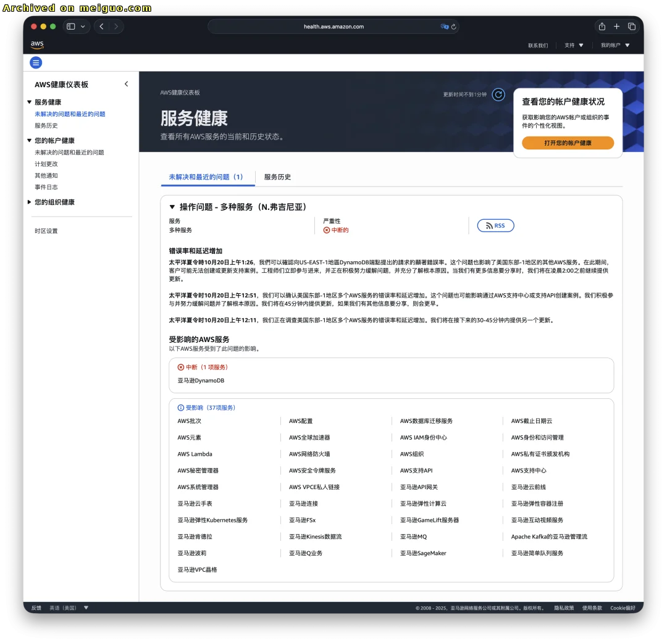Viewport: 667px width, 644px height.
Task: Click the translate icon in address bar
Action: click(x=444, y=27)
